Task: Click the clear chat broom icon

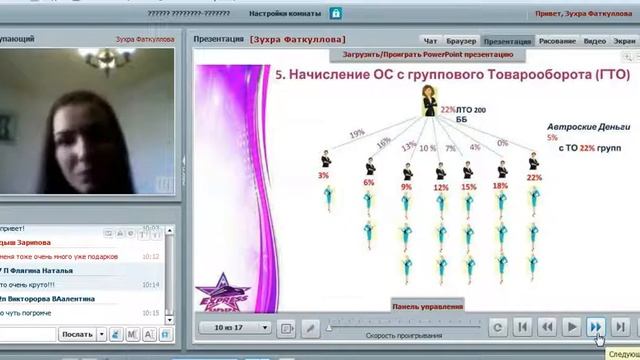Action: pos(116,335)
